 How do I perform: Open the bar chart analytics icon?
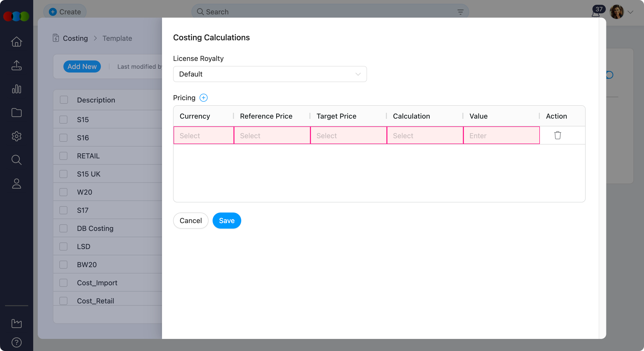[17, 89]
